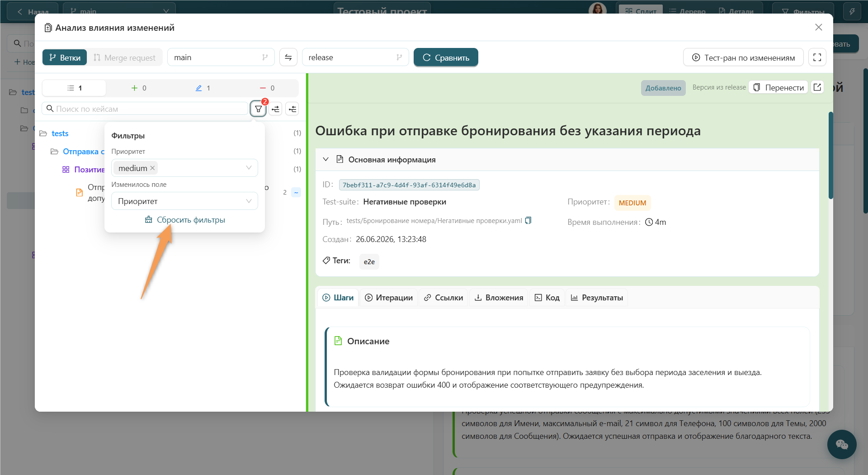Toggle fullscreen mode for the dialog
The image size is (868, 475).
click(817, 57)
